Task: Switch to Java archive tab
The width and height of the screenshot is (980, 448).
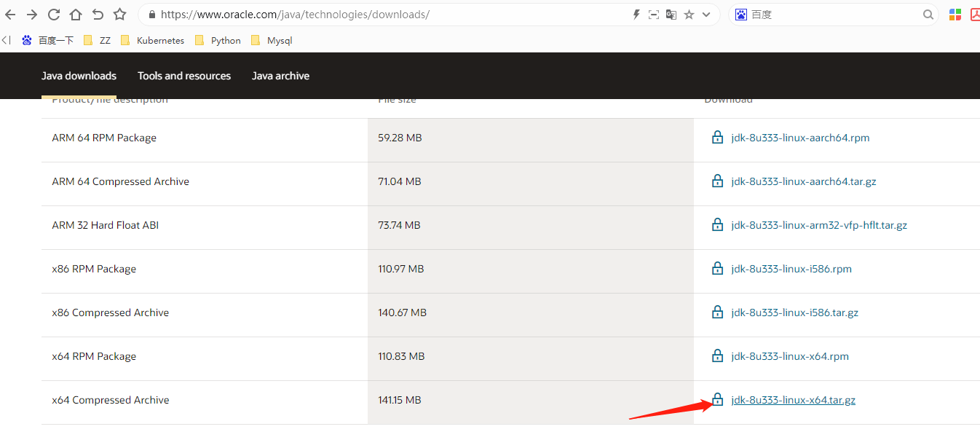Action: click(280, 76)
